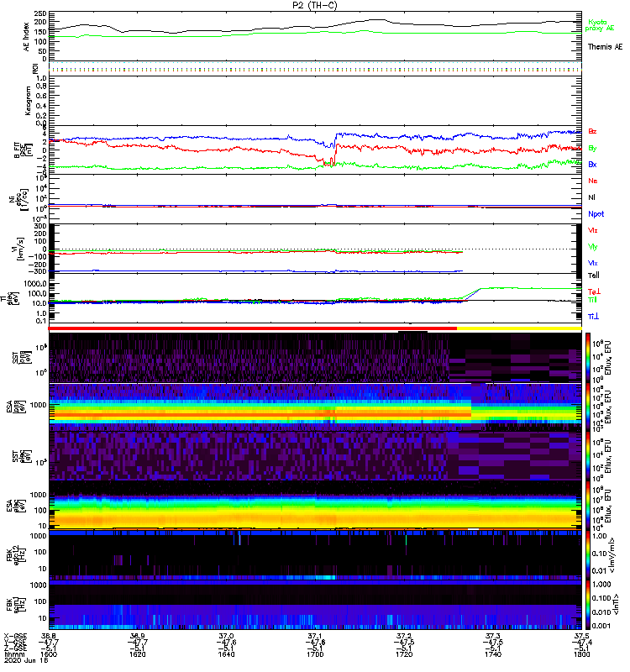Screen dimensions: 630x672
Task: Click the "1620" time tick label
Action: tap(138, 654)
